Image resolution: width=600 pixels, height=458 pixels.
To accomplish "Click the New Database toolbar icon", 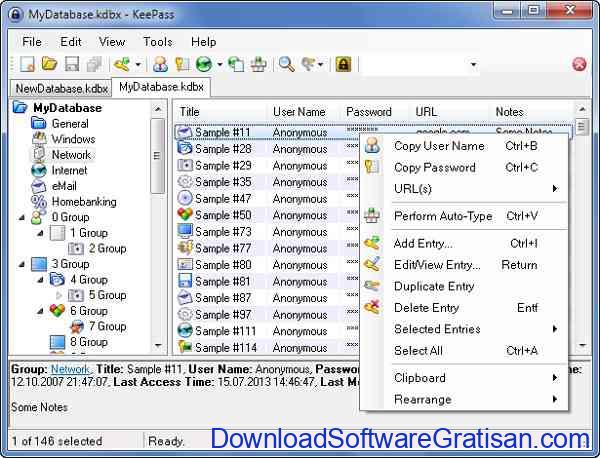I will pyautogui.click(x=28, y=64).
